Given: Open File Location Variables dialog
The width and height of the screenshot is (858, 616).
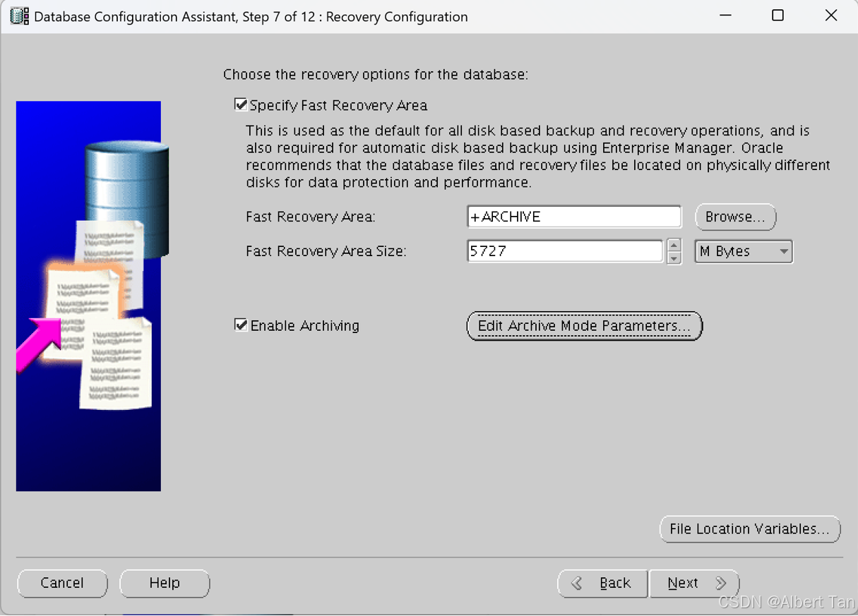Looking at the screenshot, I should (750, 529).
